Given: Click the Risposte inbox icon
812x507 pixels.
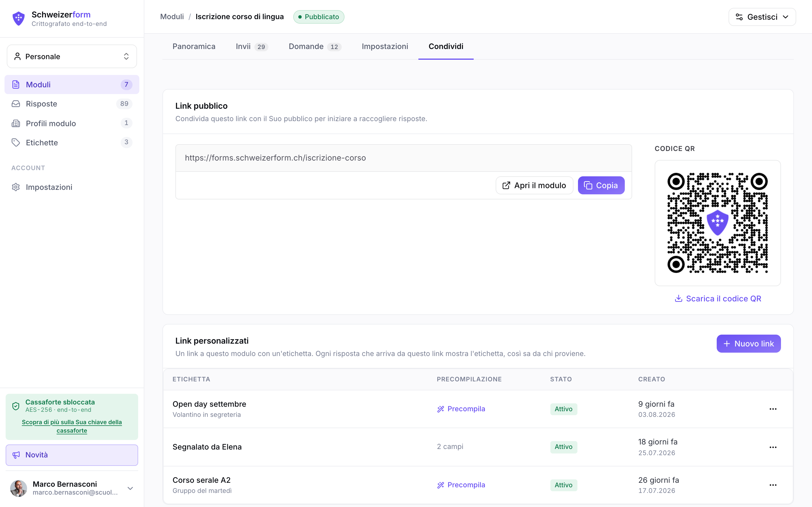Looking at the screenshot, I should click(16, 104).
